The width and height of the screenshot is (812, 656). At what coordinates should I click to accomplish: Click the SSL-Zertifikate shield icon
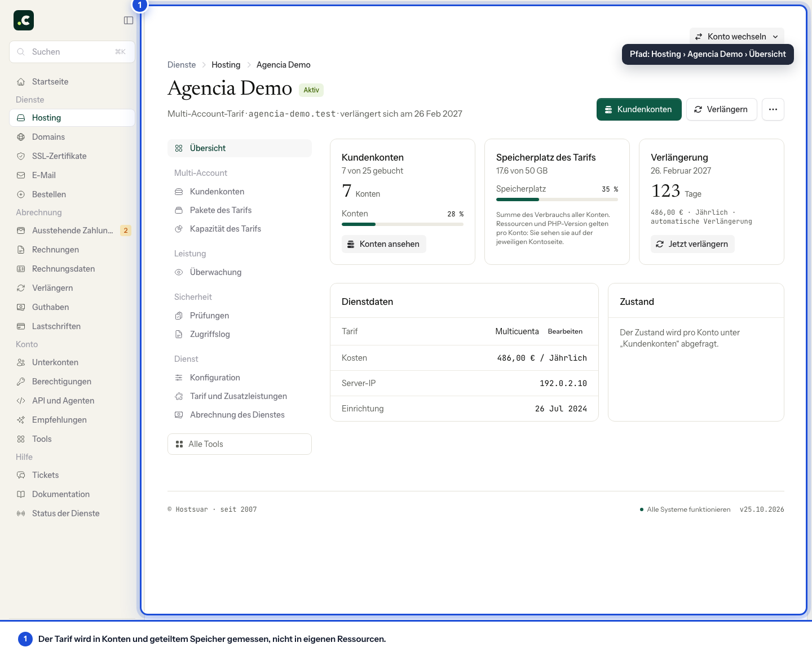pos(21,156)
